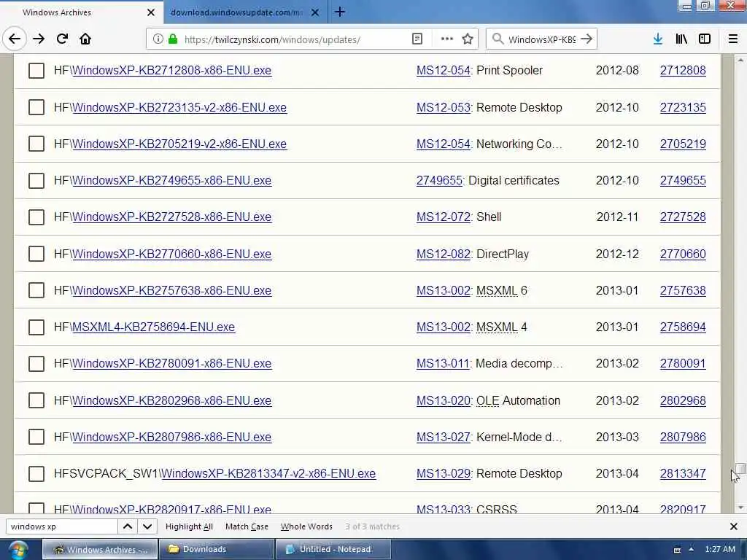
Task: Click the search magnifier icon
Action: (498, 39)
